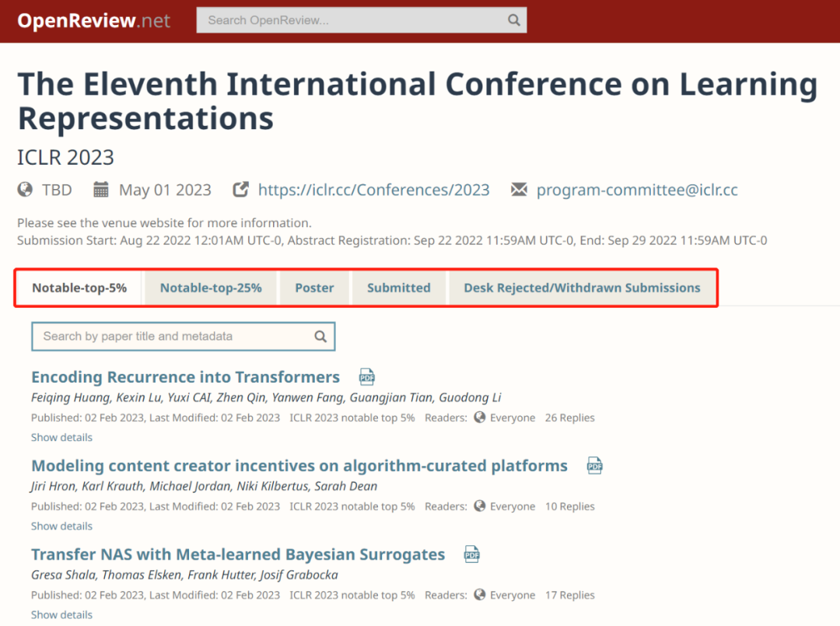Image resolution: width=840 pixels, height=626 pixels.
Task: Click the magnifier in the paper title search box
Action: click(320, 336)
